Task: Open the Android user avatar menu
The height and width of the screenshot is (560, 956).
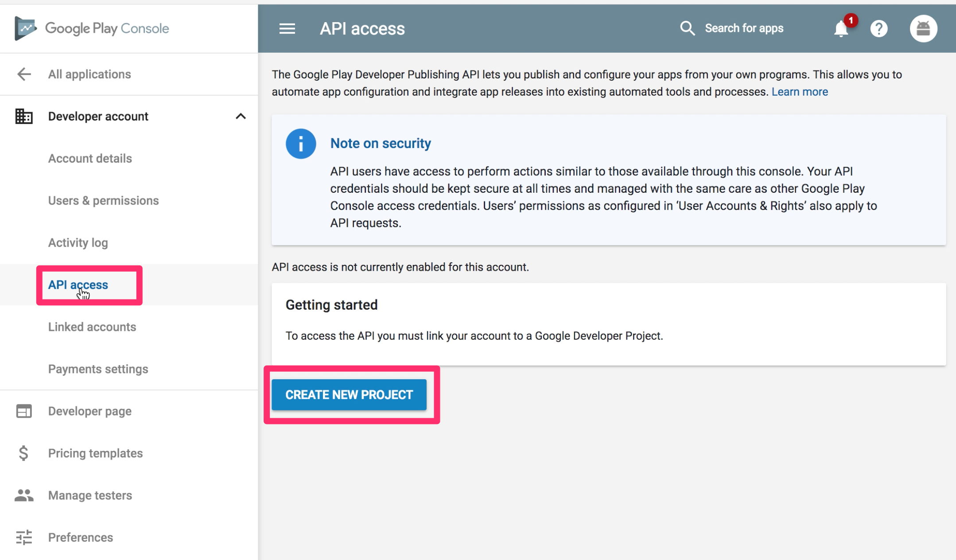Action: point(924,29)
